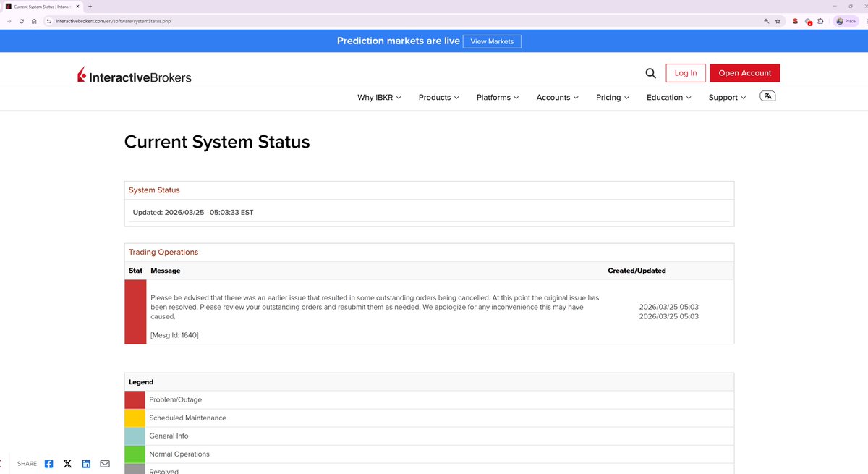This screenshot has width=868, height=474.
Task: Open the Práce browser profile
Action: pyautogui.click(x=846, y=21)
